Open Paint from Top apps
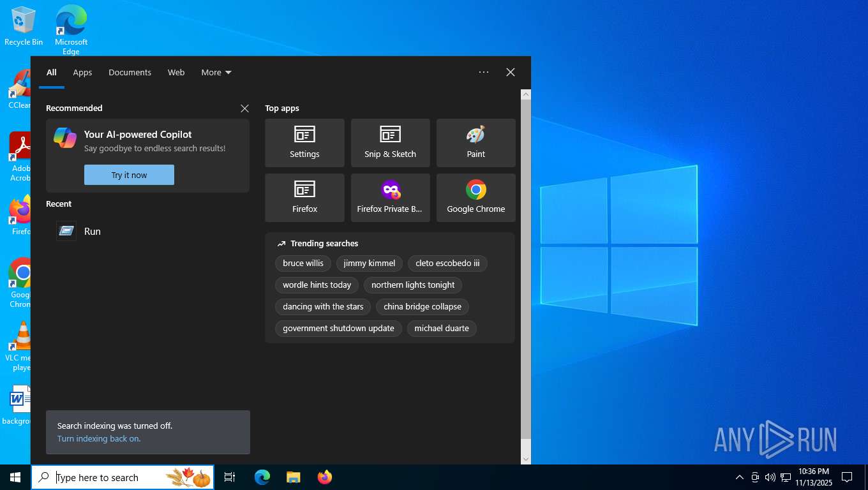The height and width of the screenshot is (490, 868). tap(475, 143)
